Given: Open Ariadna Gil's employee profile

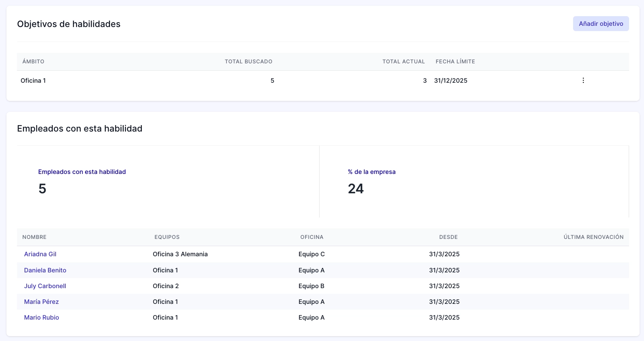Looking at the screenshot, I should [x=40, y=254].
